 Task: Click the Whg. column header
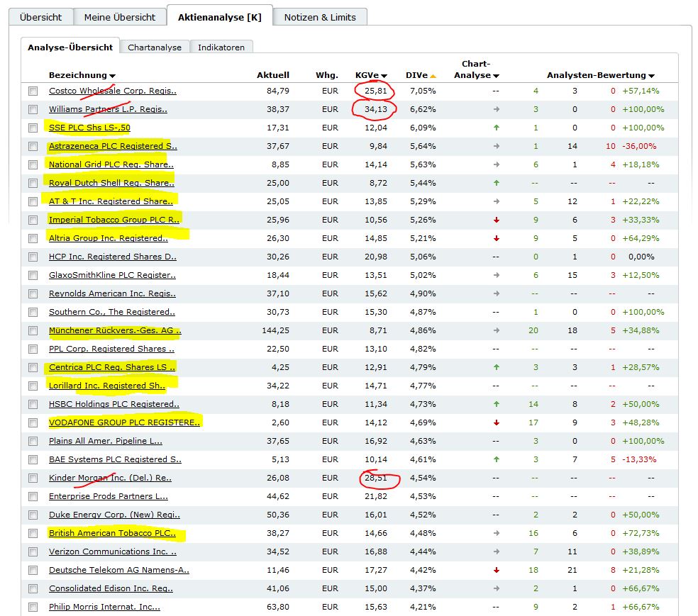(x=327, y=75)
